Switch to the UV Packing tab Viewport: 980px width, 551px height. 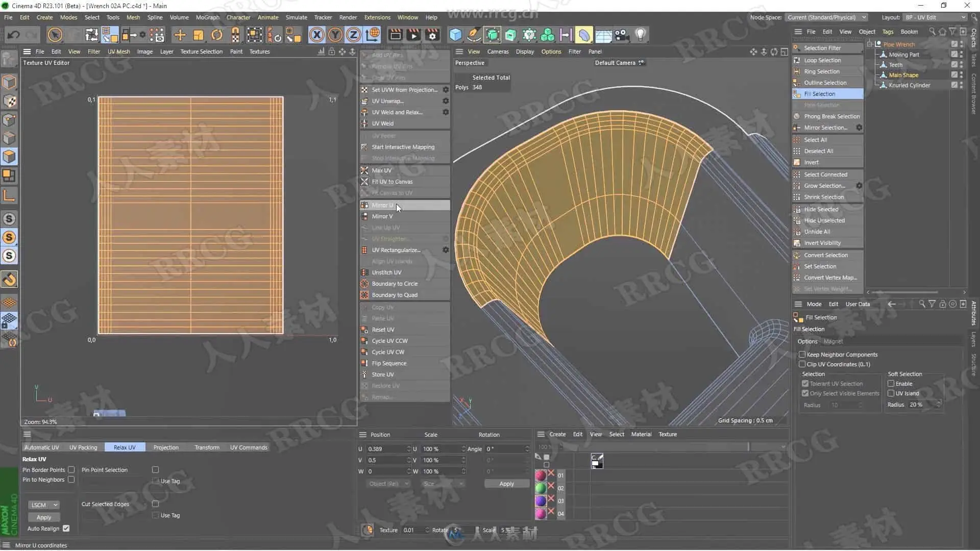(83, 447)
